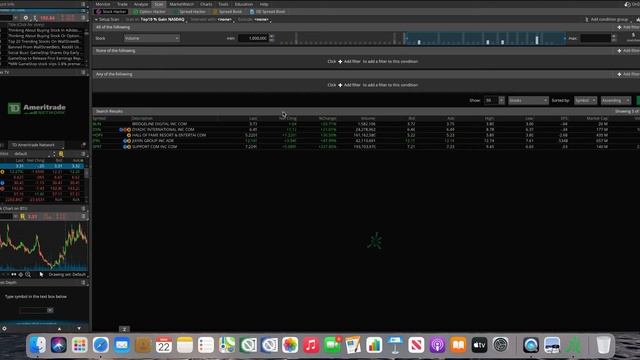The width and height of the screenshot is (640, 360).
Task: Click the chart gadget zoom magnifier icon
Action: click(28, 275)
